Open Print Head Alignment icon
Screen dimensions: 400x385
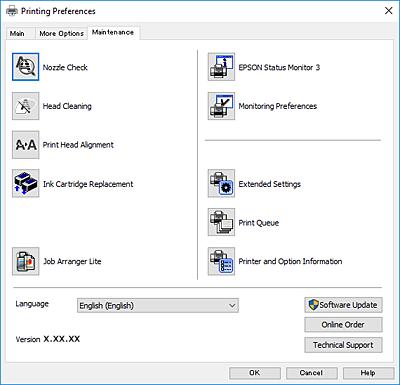(x=26, y=145)
